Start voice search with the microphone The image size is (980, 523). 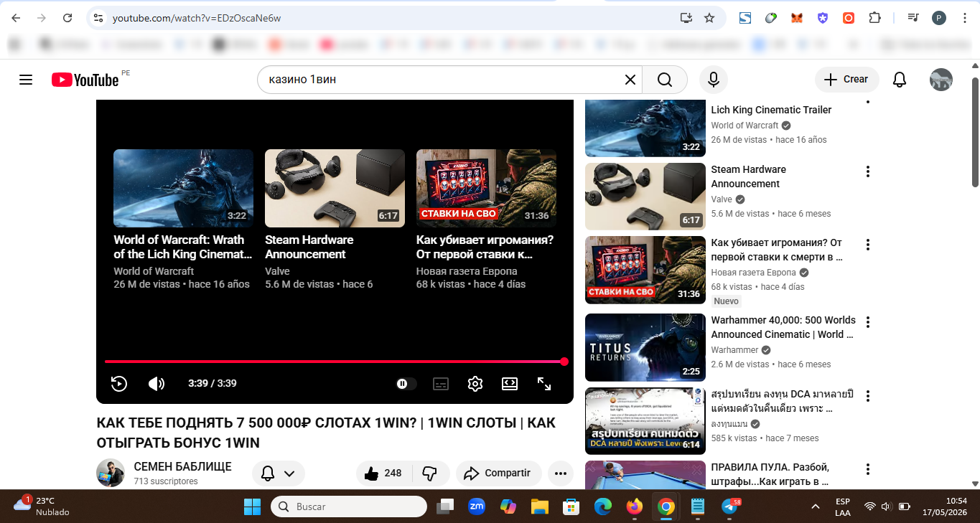(714, 80)
